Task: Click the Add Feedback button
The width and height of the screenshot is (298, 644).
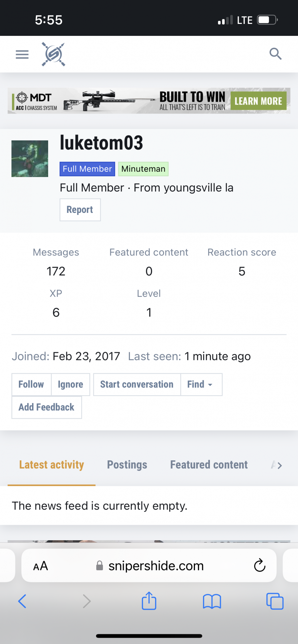Action: point(47,407)
